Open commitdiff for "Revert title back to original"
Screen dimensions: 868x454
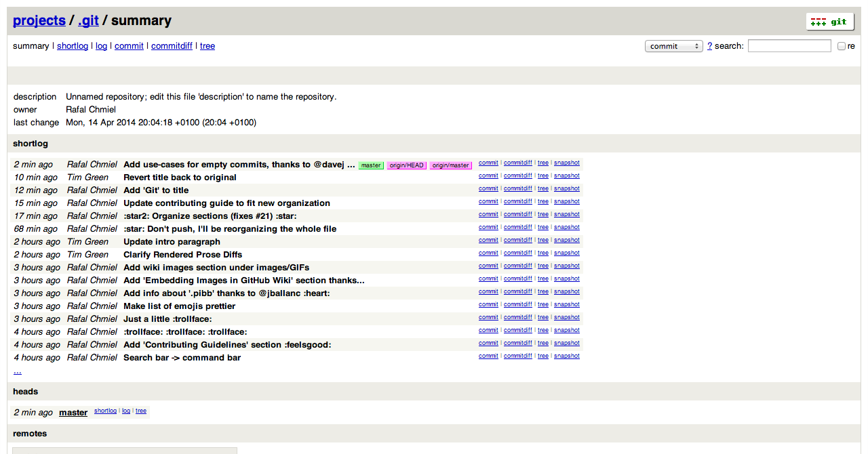point(517,176)
